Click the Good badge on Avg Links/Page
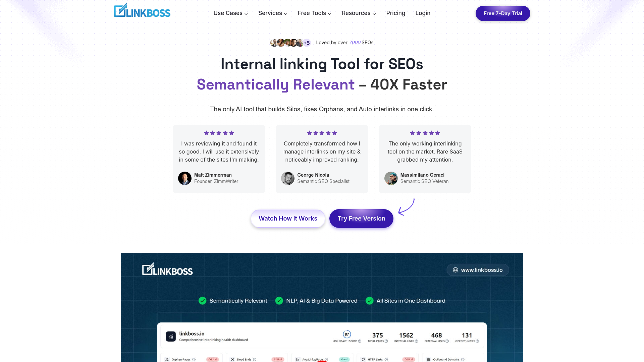The height and width of the screenshot is (362, 644). click(344, 360)
